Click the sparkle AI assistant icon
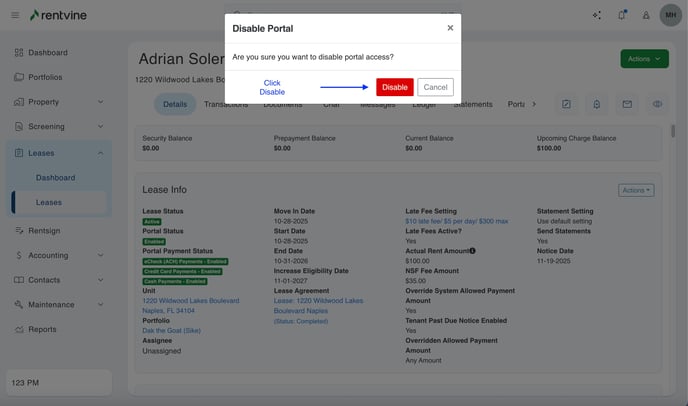The image size is (688, 406). pos(597,15)
